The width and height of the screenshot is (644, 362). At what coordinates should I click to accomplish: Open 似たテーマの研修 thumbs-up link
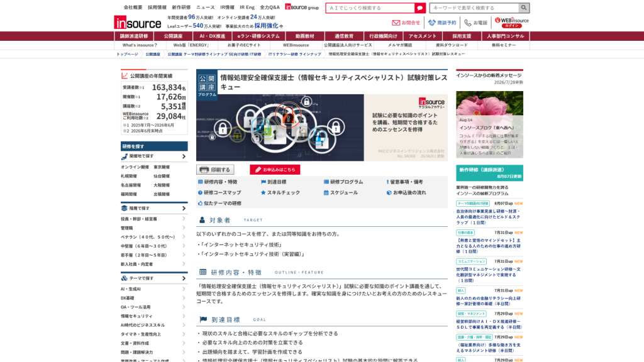pos(219,203)
